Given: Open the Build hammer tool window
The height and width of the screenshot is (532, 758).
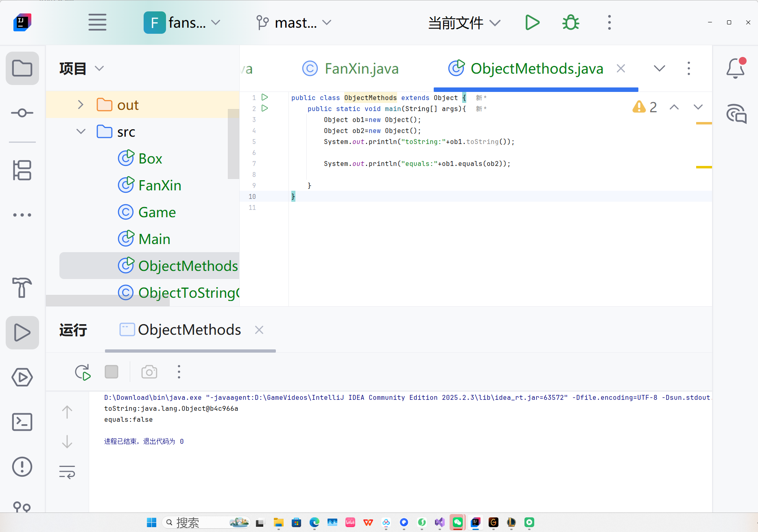Looking at the screenshot, I should (22, 288).
